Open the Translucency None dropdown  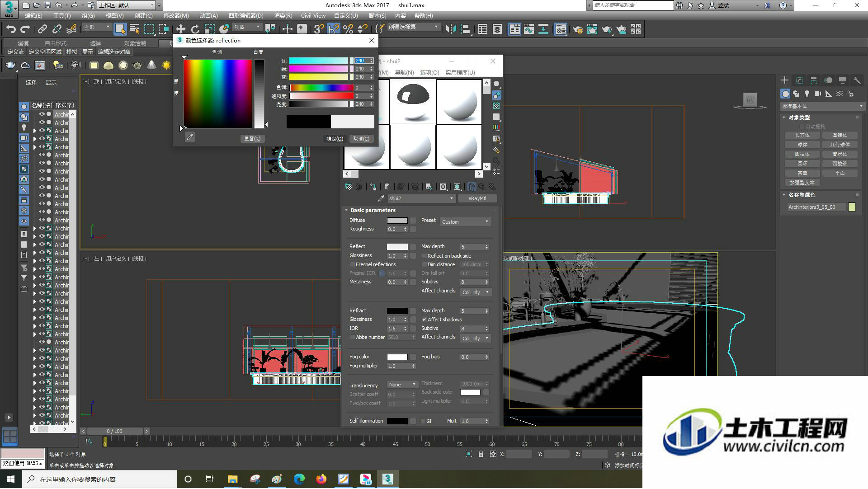pyautogui.click(x=402, y=385)
